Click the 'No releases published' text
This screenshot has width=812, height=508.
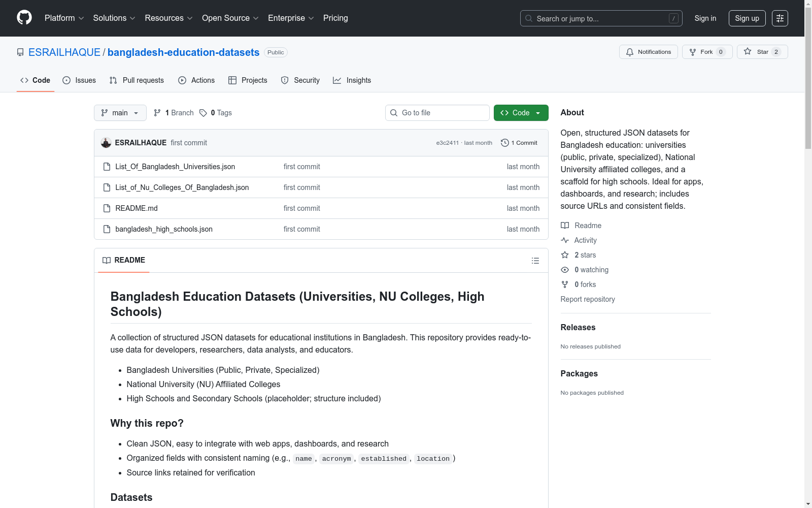tap(591, 346)
